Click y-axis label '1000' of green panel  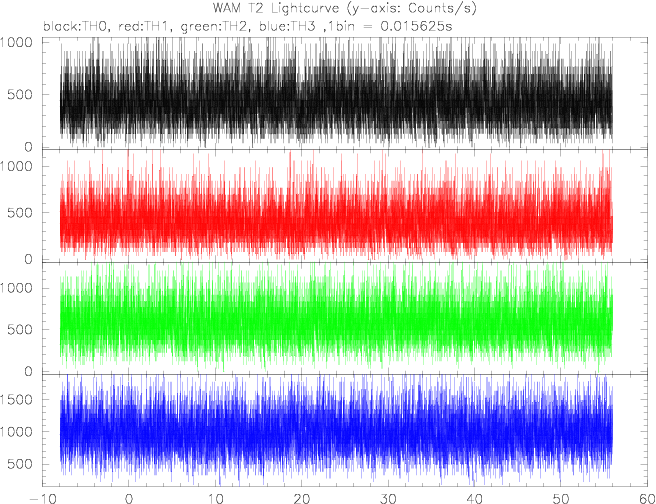(16, 288)
